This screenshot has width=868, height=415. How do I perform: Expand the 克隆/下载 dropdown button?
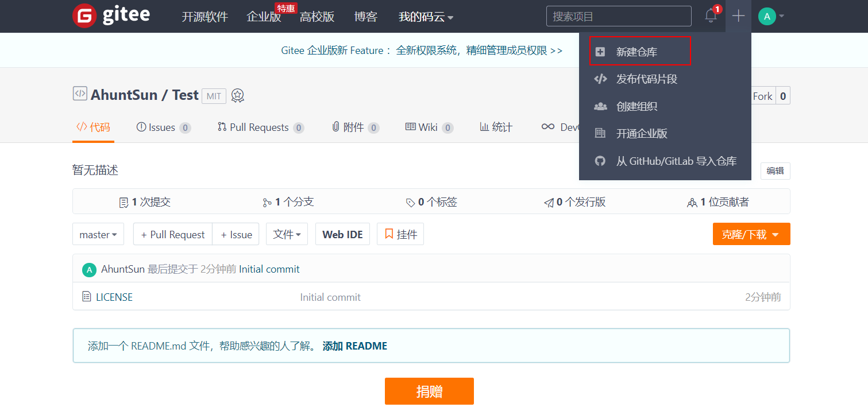[x=751, y=234]
